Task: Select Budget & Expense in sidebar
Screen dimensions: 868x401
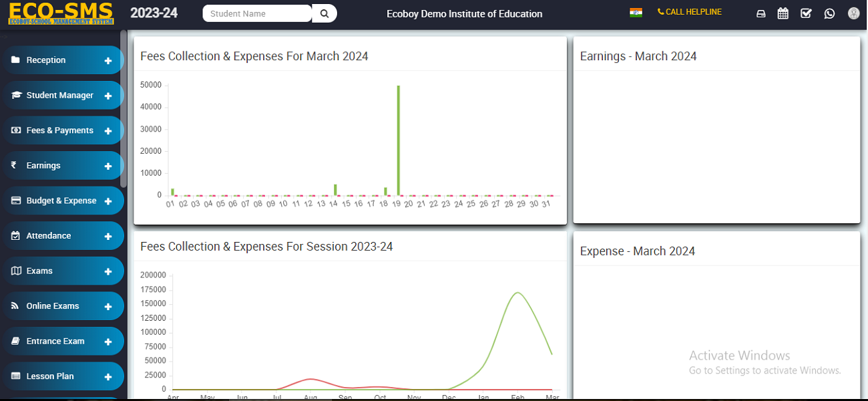Action: tap(61, 201)
